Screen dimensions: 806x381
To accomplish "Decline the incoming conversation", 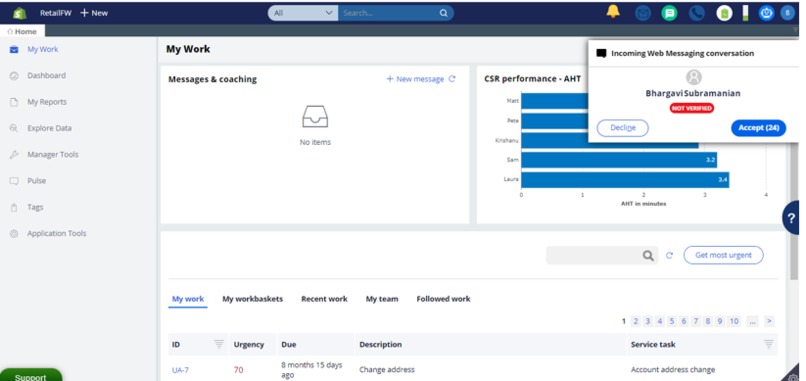I will 622,128.
